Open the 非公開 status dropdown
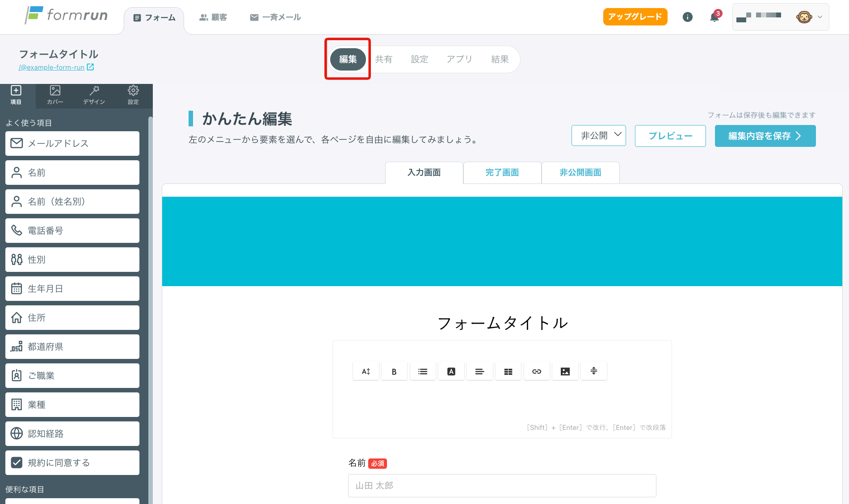The width and height of the screenshot is (849, 504). point(599,135)
